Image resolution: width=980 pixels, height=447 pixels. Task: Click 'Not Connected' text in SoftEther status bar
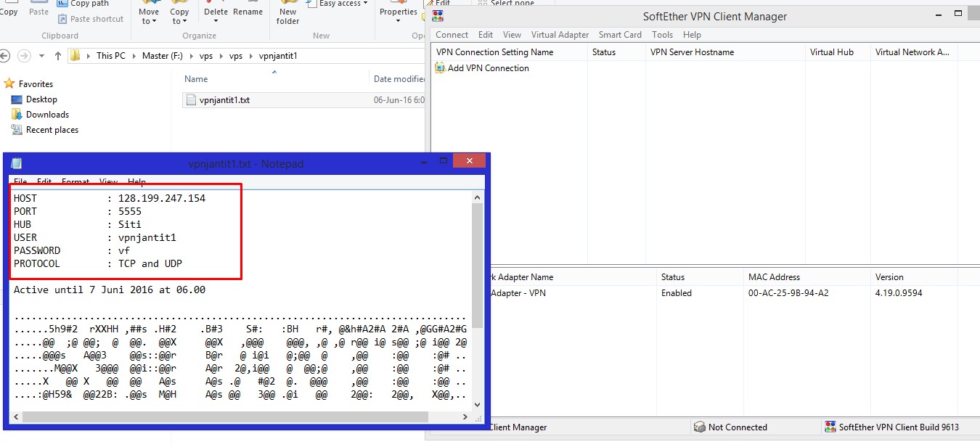[x=738, y=427]
